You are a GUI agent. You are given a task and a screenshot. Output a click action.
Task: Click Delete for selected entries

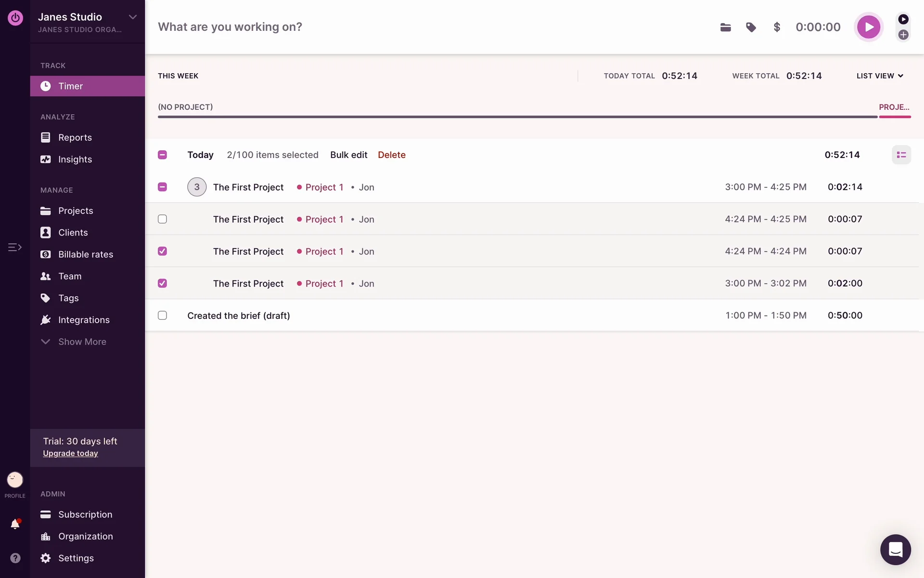point(391,155)
